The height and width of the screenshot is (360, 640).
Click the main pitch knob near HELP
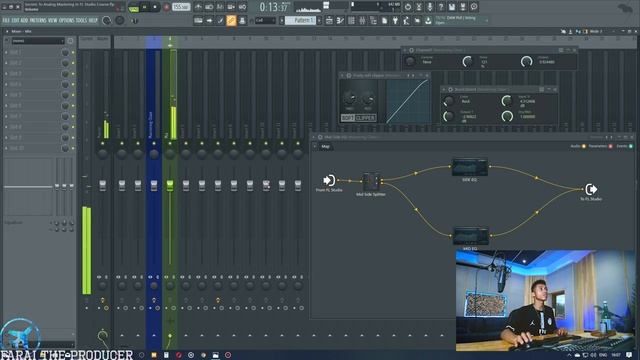120,20
